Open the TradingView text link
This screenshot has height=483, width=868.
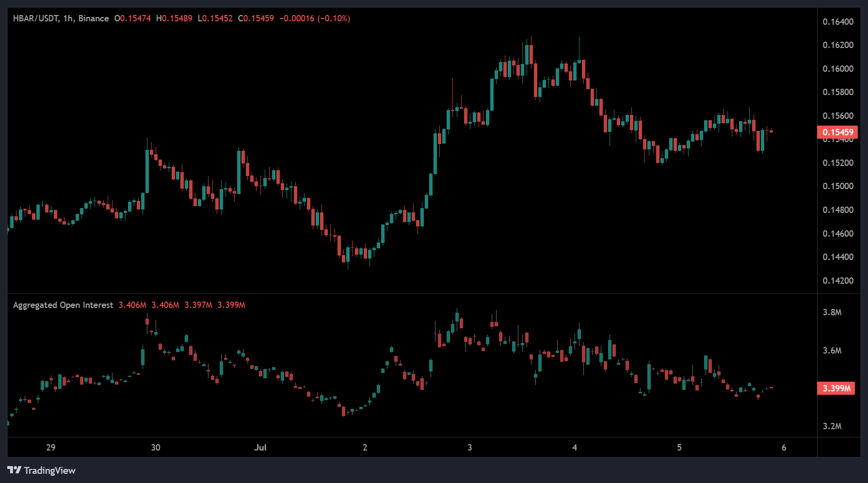[49, 470]
